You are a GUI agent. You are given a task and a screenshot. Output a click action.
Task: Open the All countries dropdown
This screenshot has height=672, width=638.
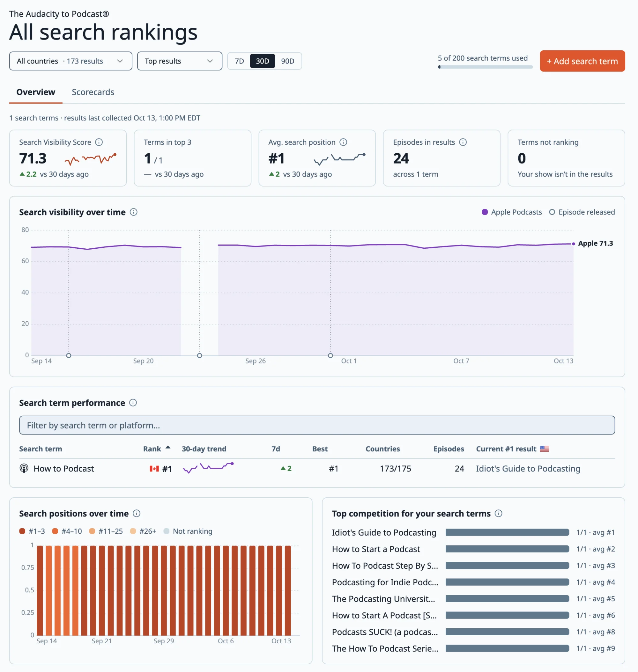point(71,61)
